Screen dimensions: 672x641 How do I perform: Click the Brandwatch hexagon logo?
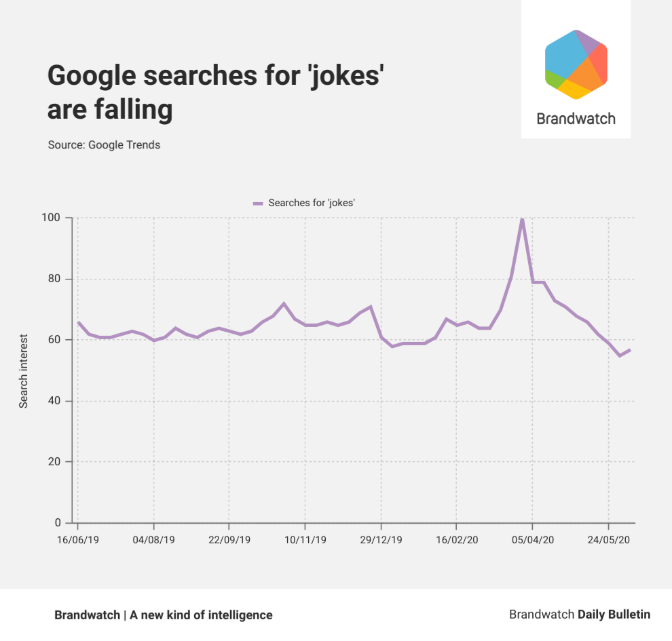pos(576,64)
